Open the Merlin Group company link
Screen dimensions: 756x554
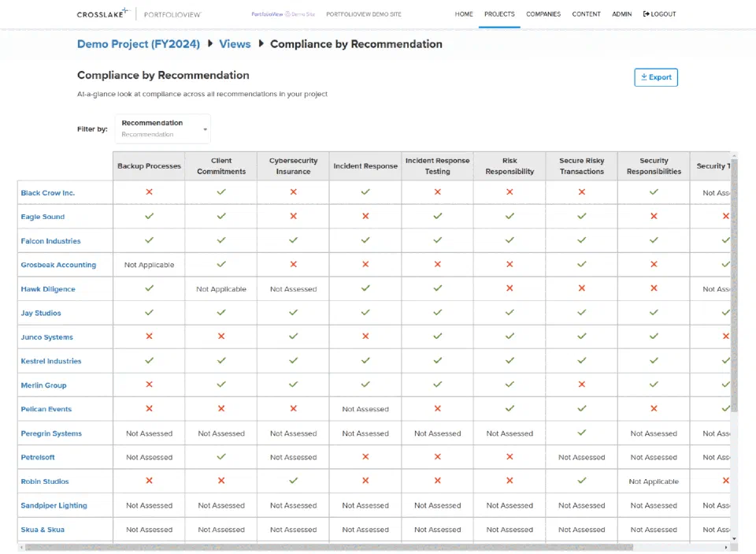click(x=43, y=385)
